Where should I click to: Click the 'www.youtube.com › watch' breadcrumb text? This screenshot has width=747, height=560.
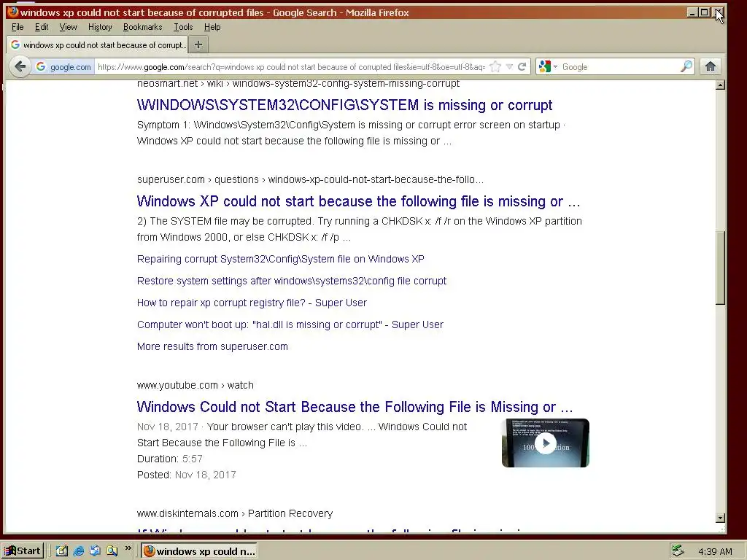(x=196, y=385)
